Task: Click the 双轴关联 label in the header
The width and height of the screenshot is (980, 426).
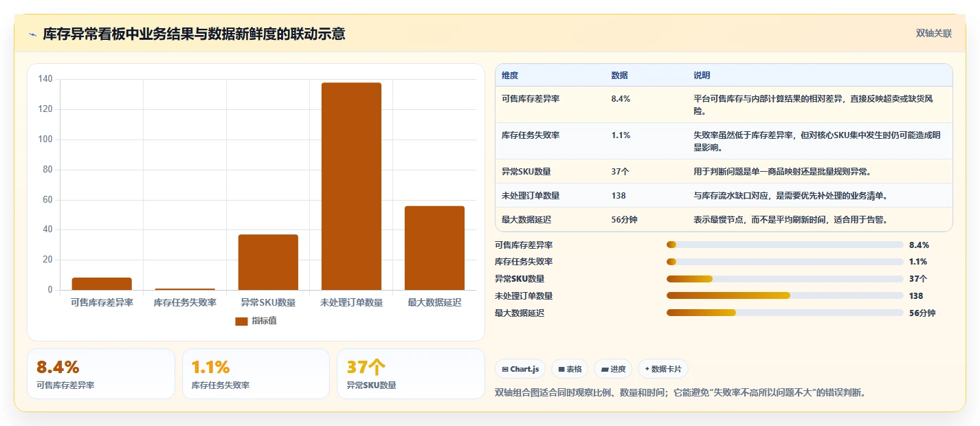Action: click(934, 34)
